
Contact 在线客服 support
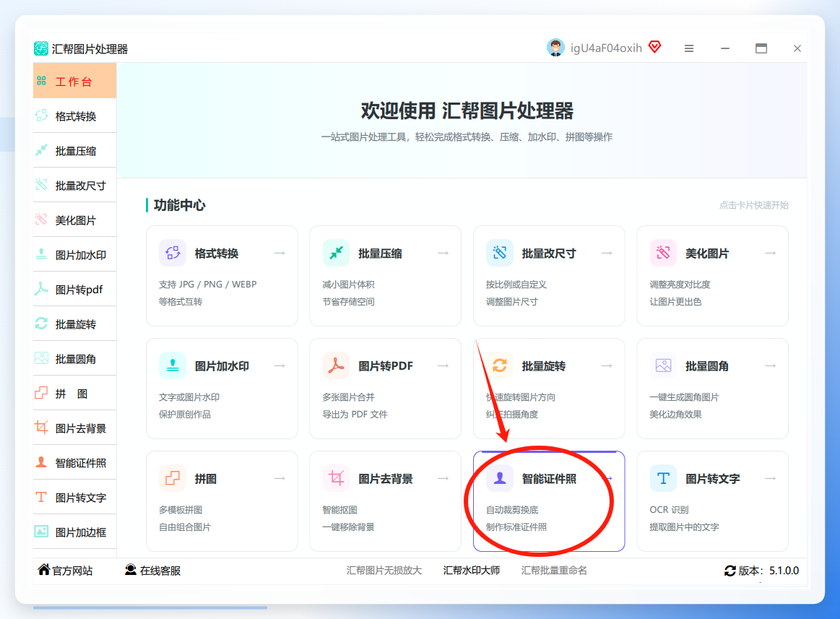coord(152,571)
